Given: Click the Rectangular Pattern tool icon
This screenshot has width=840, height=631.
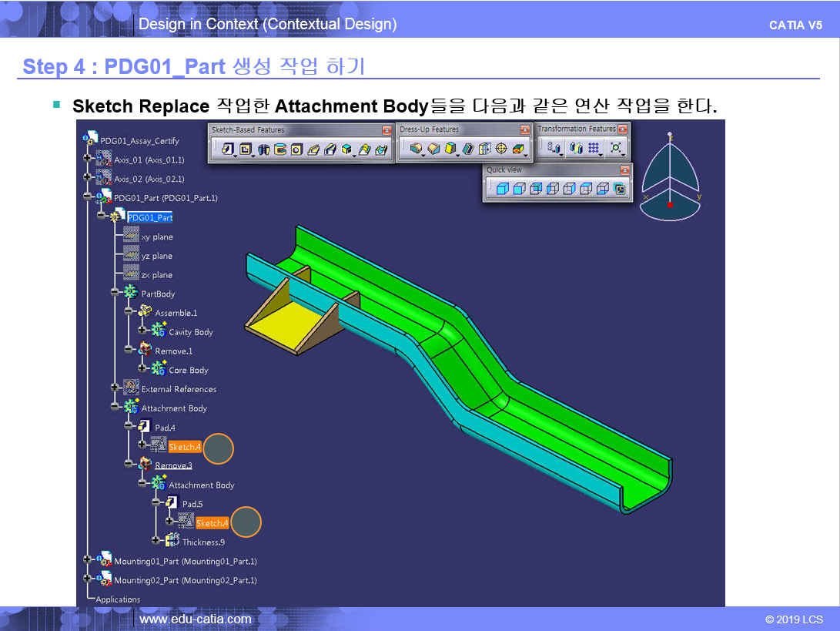Looking at the screenshot, I should (594, 148).
